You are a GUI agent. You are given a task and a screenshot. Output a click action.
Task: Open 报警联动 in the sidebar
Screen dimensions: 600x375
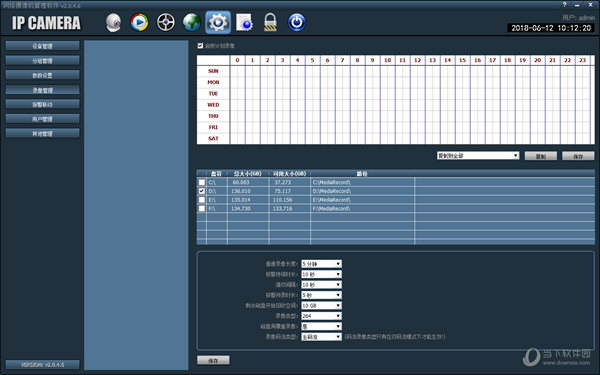[x=42, y=104]
